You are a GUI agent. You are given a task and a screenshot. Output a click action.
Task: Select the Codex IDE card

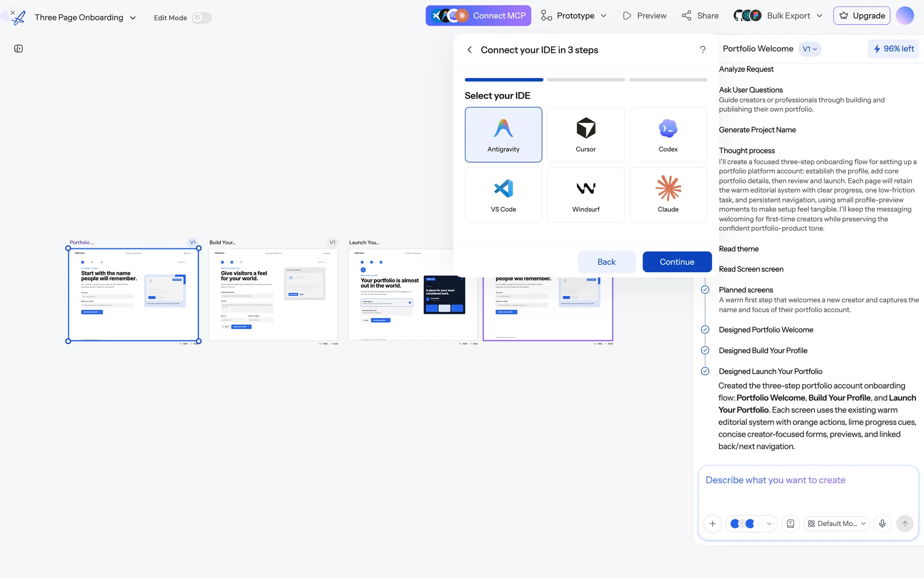[668, 134]
